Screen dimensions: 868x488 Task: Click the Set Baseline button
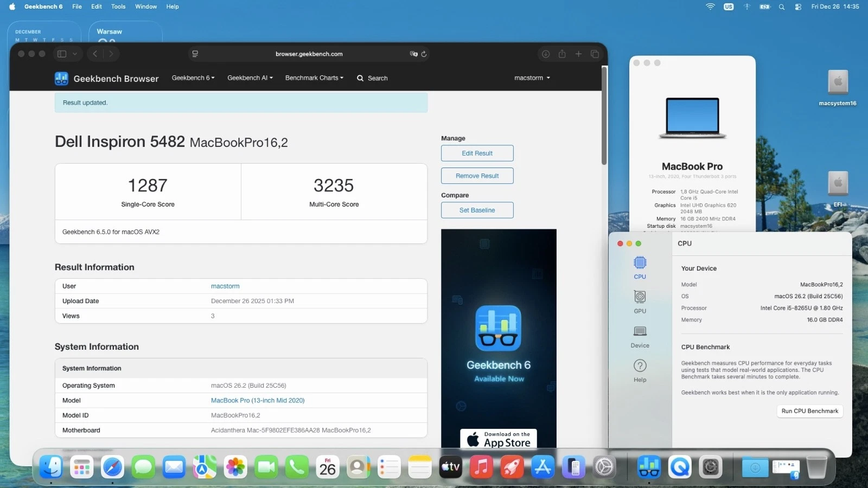coord(477,210)
